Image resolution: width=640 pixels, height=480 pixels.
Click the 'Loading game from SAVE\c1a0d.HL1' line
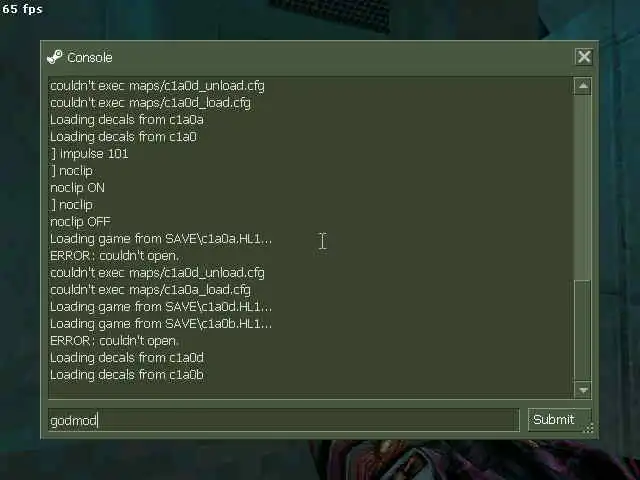click(161, 307)
